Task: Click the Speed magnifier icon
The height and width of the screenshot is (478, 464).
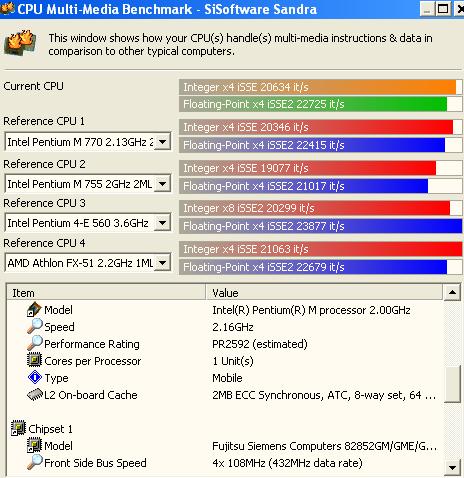Action: (35, 326)
